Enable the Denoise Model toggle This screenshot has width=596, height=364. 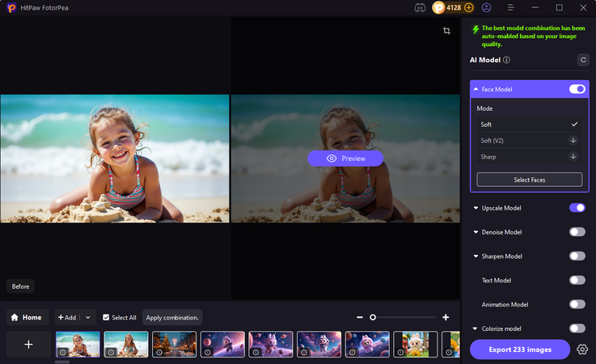pyautogui.click(x=577, y=232)
